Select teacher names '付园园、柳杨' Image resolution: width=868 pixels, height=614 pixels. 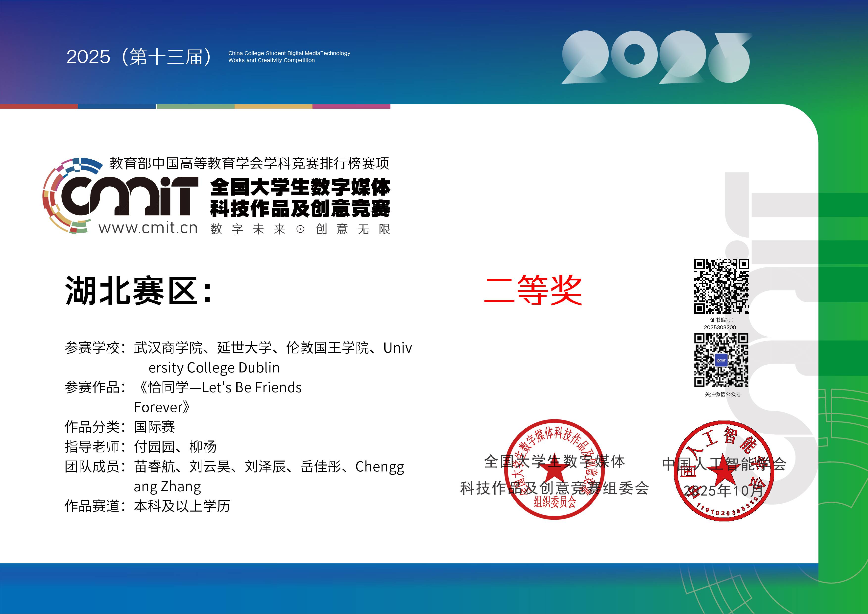pos(175,447)
